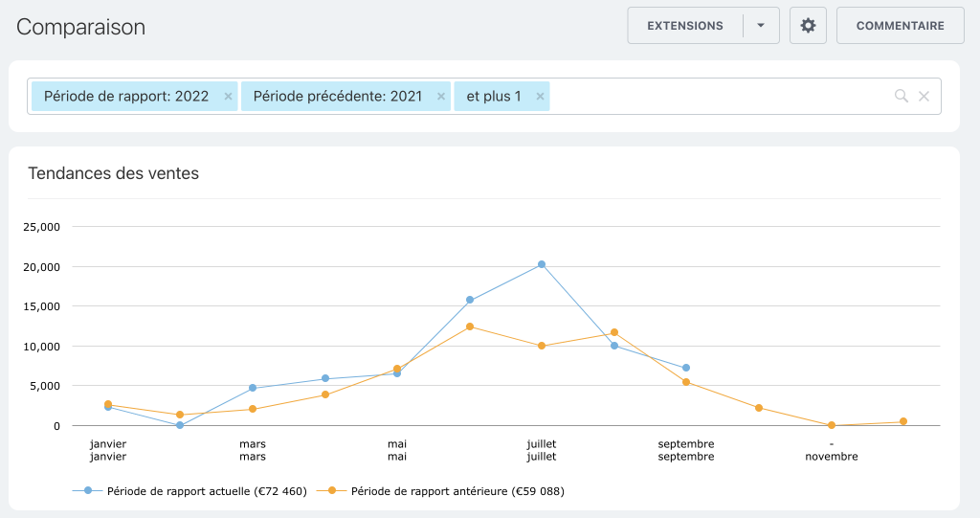Open the settings gear icon

click(x=808, y=26)
